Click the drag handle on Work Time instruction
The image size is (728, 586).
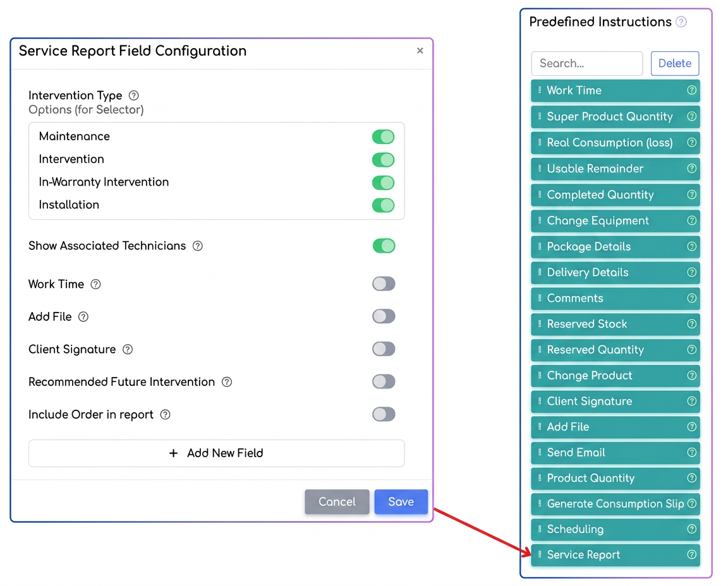tap(540, 90)
